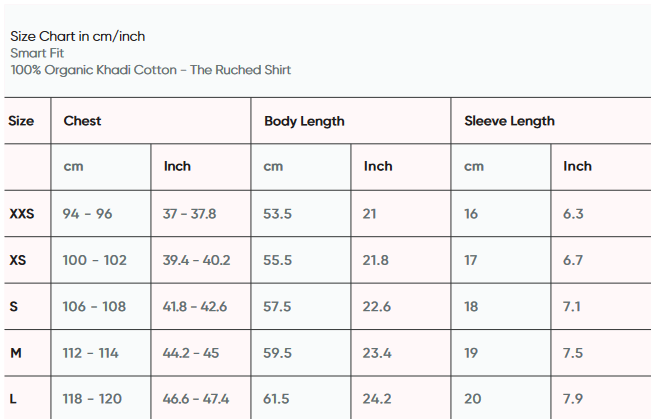Image resolution: width=655 pixels, height=419 pixels.
Task: Select the Chest column header
Action: pyautogui.click(x=82, y=121)
